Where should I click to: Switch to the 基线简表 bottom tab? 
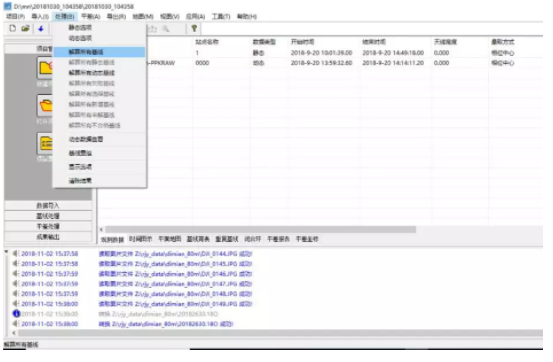coord(198,239)
